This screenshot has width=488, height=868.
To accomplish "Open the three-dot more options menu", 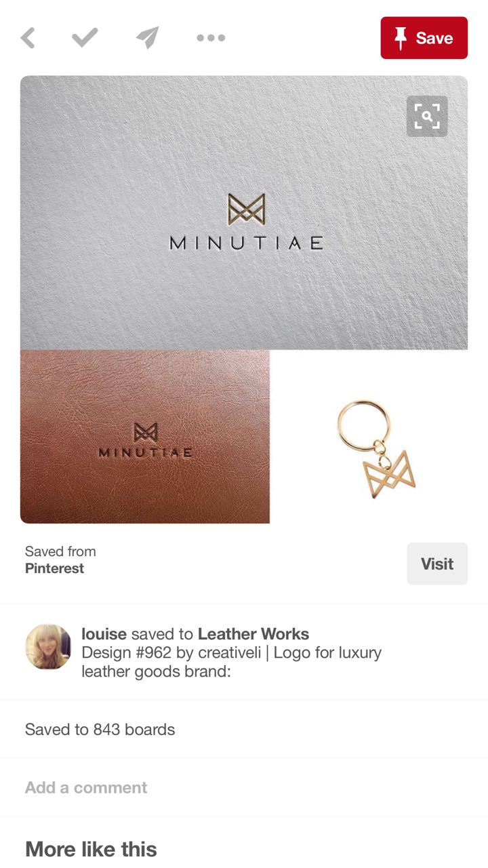I will tap(211, 38).
